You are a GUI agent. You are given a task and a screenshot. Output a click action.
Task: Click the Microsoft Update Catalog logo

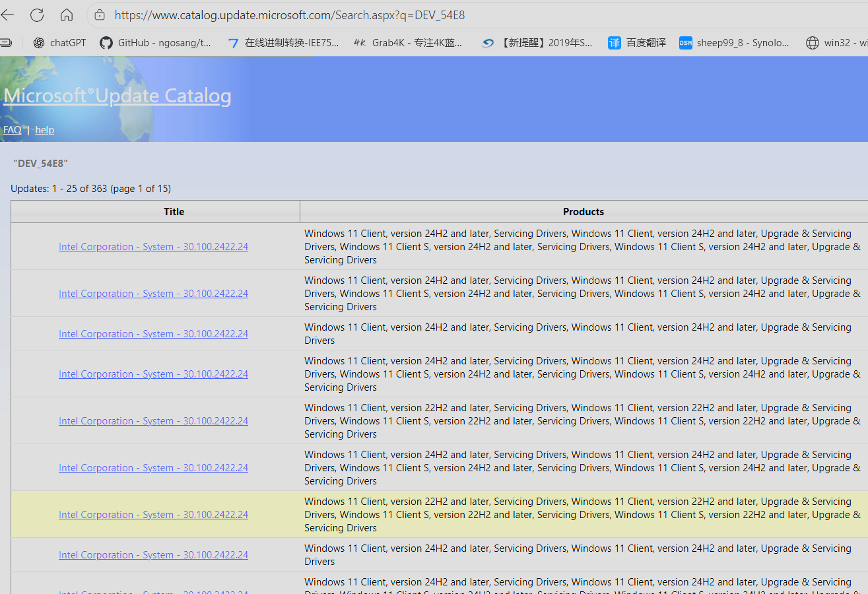(117, 96)
